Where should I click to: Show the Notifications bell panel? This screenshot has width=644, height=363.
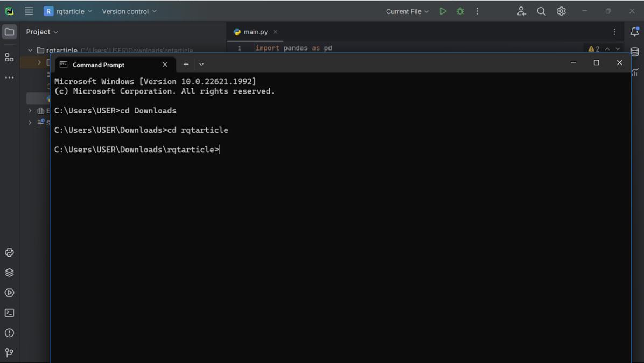[x=634, y=32]
